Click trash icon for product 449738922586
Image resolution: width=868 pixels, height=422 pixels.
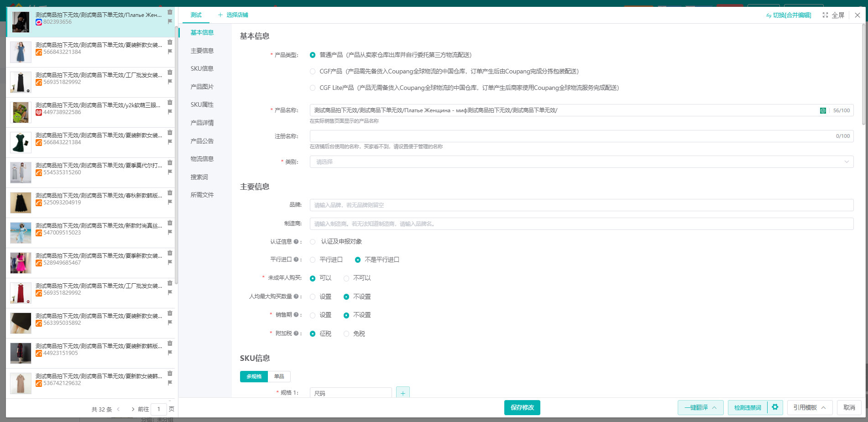170,103
